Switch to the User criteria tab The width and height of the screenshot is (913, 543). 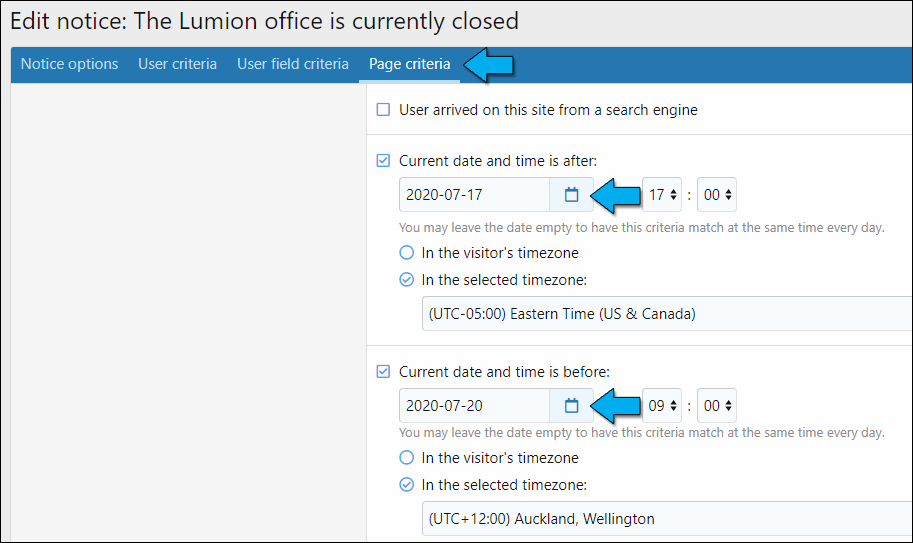click(177, 64)
